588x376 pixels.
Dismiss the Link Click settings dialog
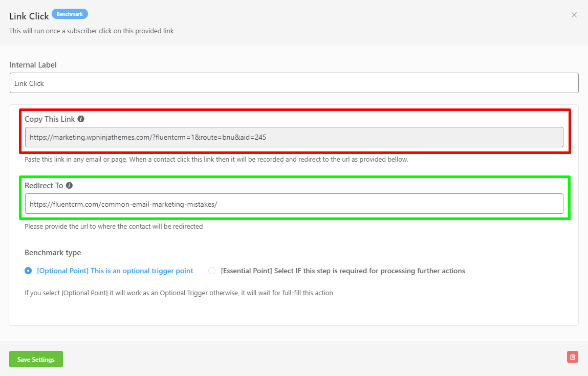click(574, 15)
